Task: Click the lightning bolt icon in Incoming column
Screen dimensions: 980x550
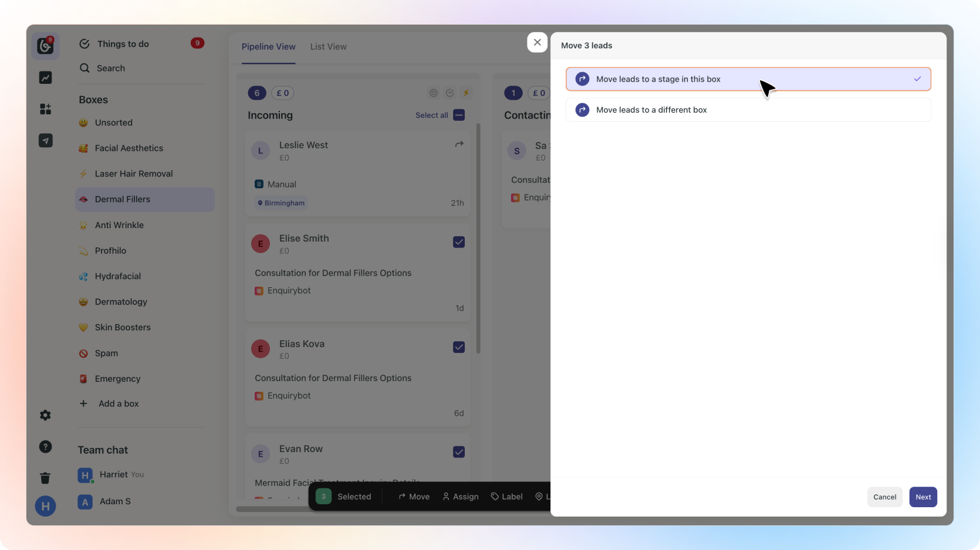Action: [x=466, y=93]
